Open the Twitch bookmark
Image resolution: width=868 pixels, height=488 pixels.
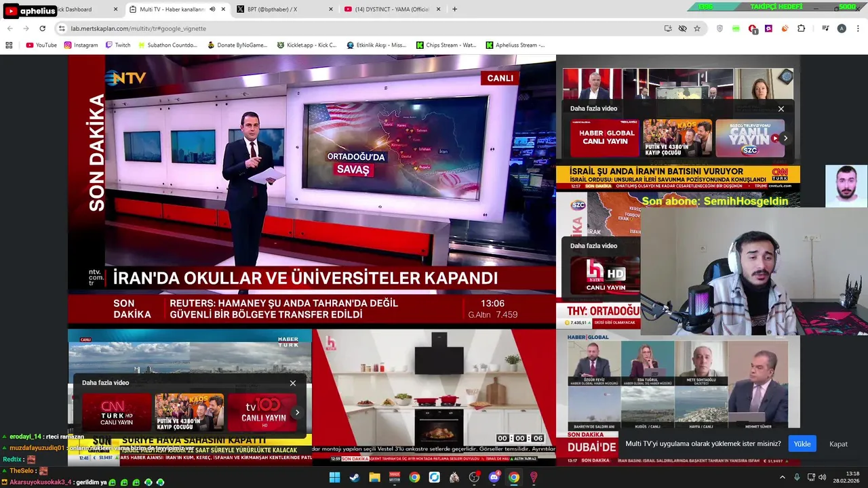(118, 45)
